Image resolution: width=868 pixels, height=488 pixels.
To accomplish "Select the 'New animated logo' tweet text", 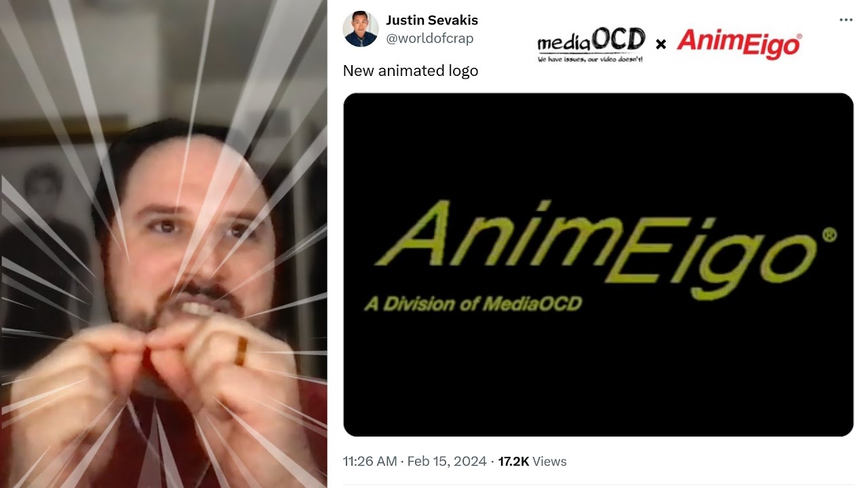I will (x=410, y=70).
